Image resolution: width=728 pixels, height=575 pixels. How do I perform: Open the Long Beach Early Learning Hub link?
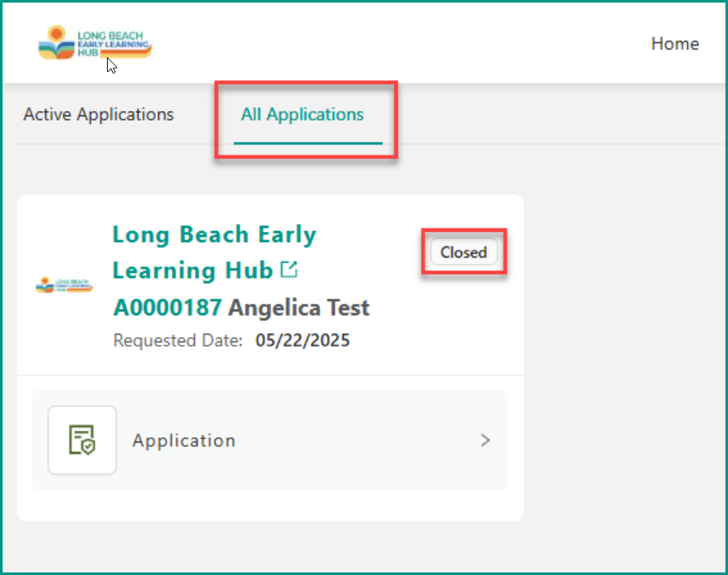click(214, 252)
